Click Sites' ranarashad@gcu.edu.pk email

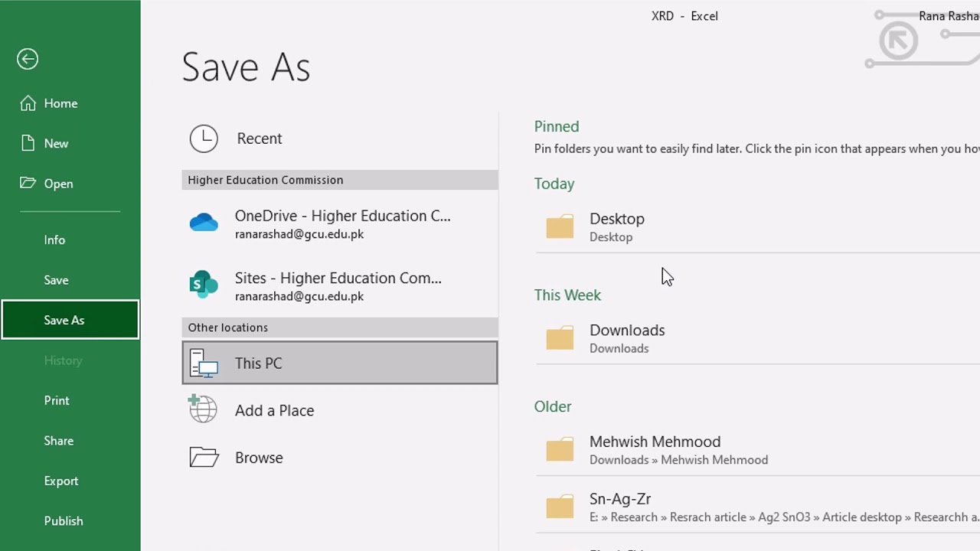299,296
